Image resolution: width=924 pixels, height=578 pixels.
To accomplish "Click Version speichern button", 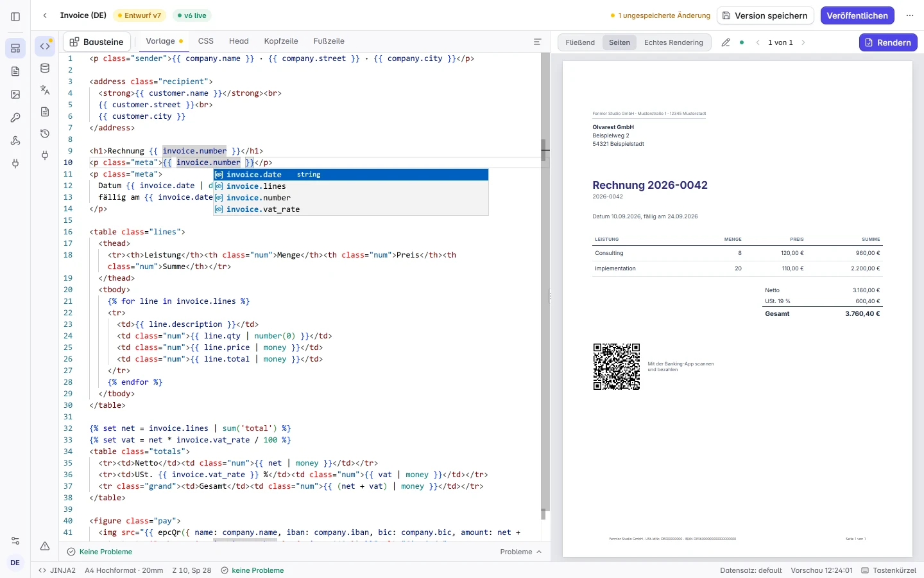I will pyautogui.click(x=766, y=15).
